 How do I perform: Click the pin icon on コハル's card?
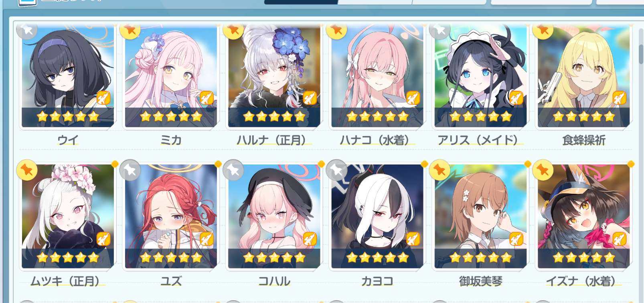[x=233, y=170]
